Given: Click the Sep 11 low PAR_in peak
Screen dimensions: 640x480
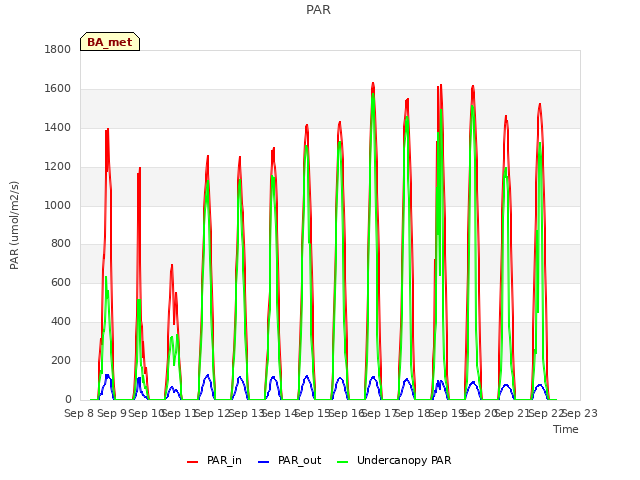Looking at the screenshot, I should [172, 265].
